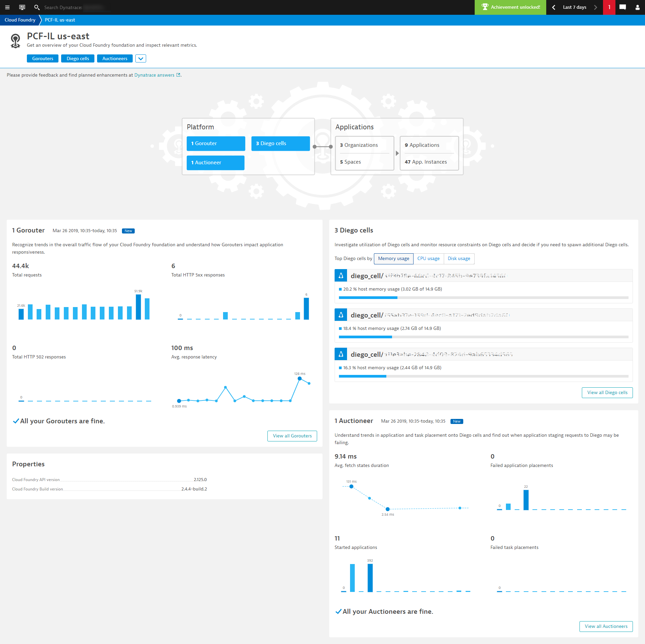The width and height of the screenshot is (645, 644).
Task: Click PCF-IL us-east breadcrumb
Action: point(60,20)
